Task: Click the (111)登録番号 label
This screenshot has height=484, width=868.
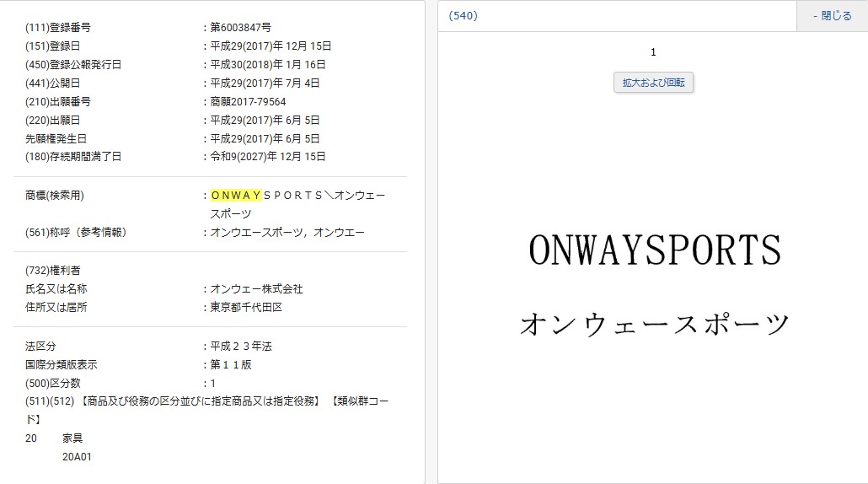Action: [x=58, y=27]
